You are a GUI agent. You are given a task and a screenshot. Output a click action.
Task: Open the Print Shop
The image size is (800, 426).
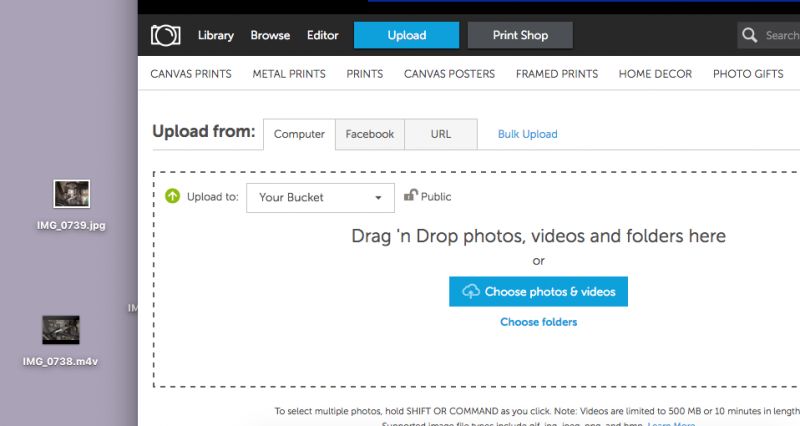pyautogui.click(x=520, y=35)
